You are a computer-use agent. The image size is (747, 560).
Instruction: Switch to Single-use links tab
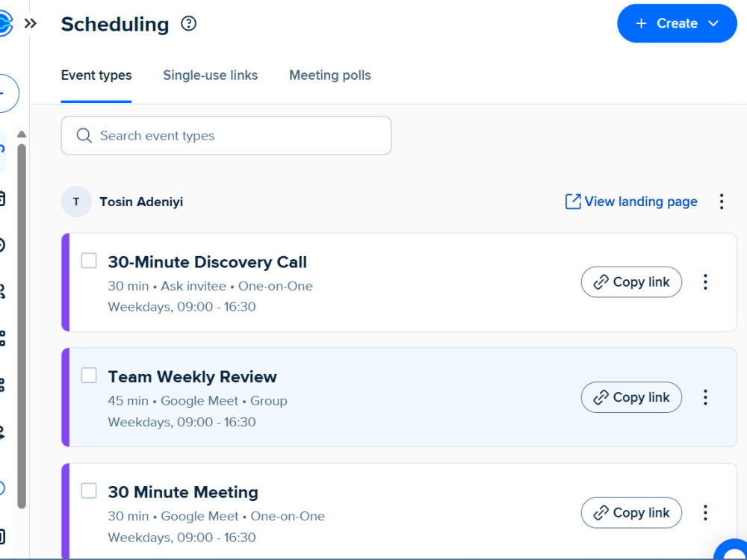coord(210,75)
